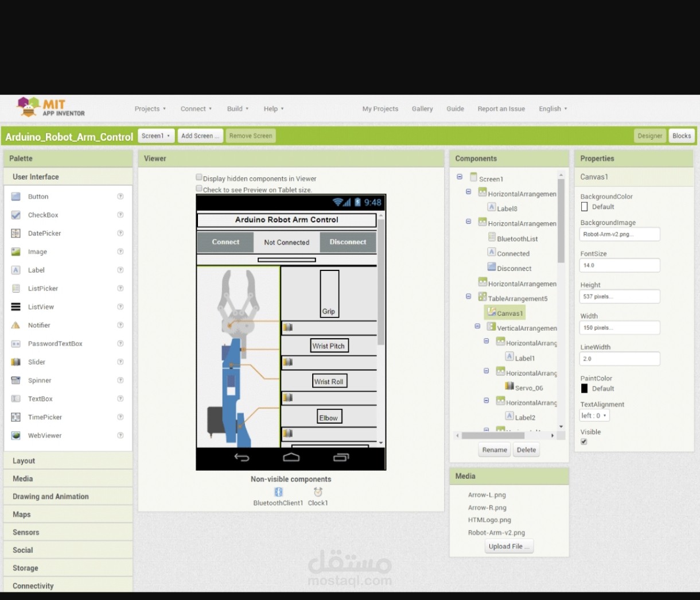Select the ListView component icon
Viewport: 700px width, 600px height.
[16, 307]
